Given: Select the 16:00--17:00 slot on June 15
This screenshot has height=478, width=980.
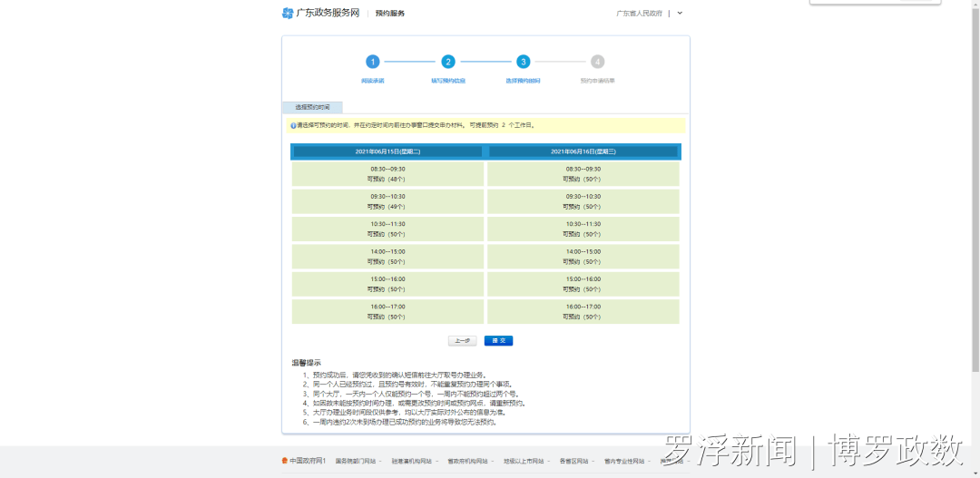Looking at the screenshot, I should coord(387,311).
